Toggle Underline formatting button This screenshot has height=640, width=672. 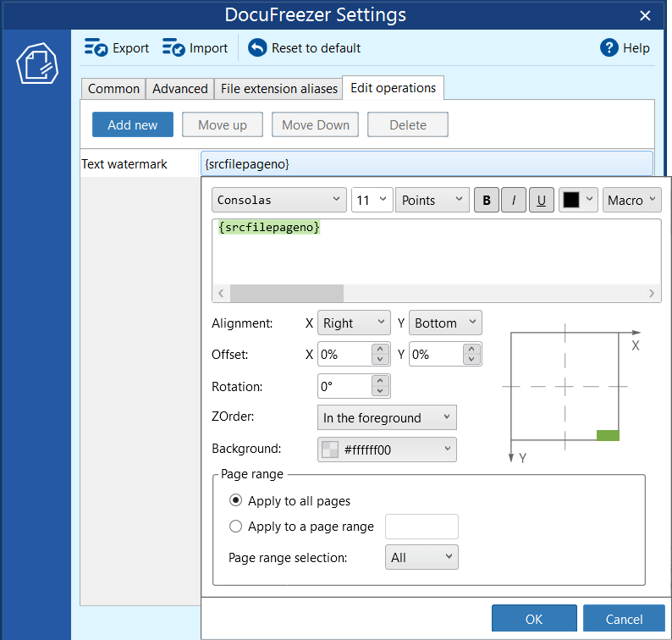tap(542, 200)
